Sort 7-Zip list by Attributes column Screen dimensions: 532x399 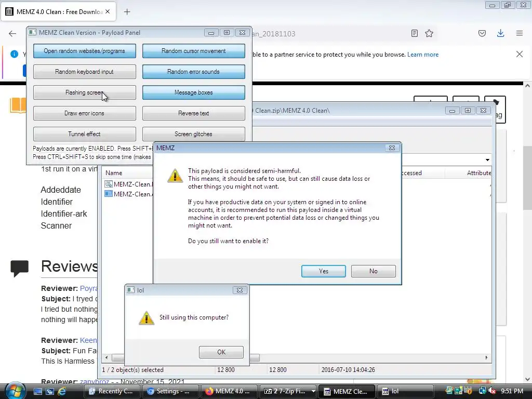478,173
